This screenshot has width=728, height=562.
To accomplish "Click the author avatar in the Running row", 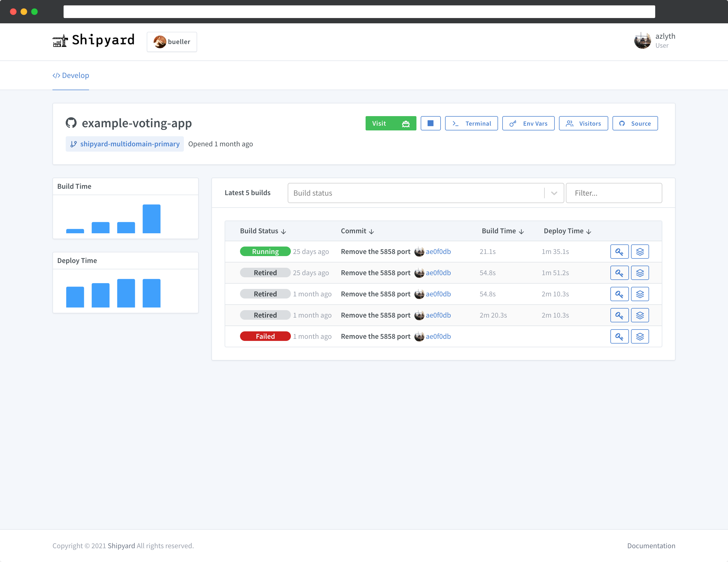I will [419, 252].
